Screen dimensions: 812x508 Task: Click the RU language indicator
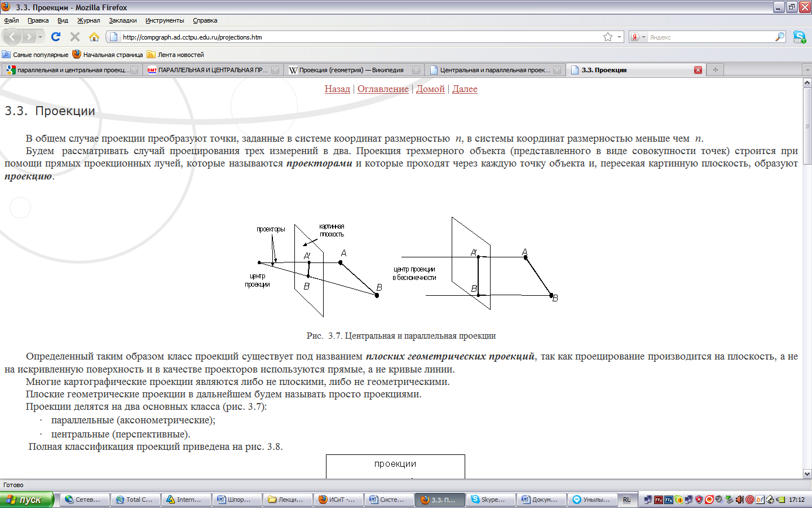click(x=626, y=500)
